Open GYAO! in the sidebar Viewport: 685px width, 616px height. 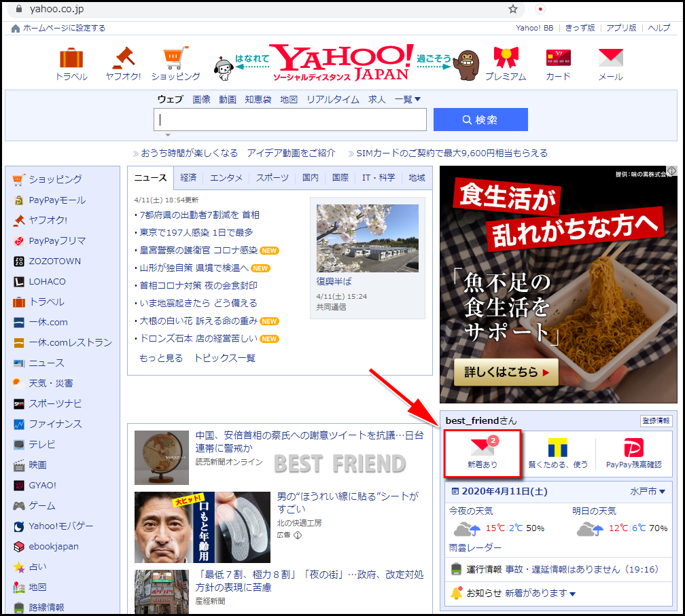tap(42, 485)
